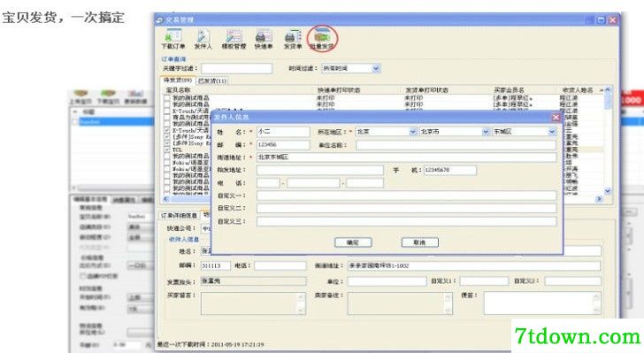Tick the checkbox of the TCL row
Screen dimensions: 644x353
(x=166, y=150)
